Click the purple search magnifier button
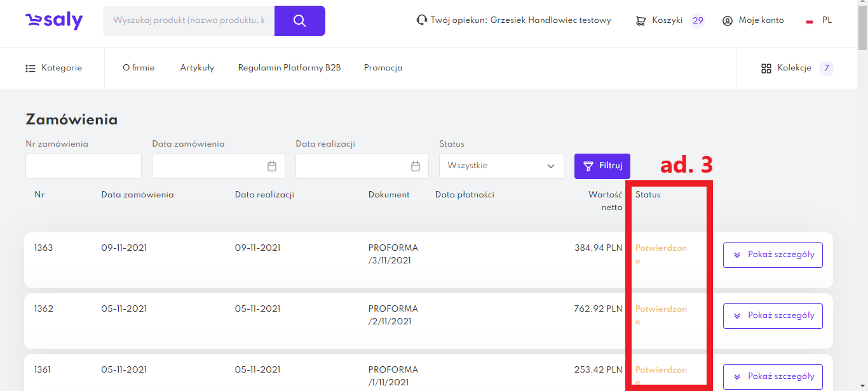The image size is (868, 391). (300, 21)
